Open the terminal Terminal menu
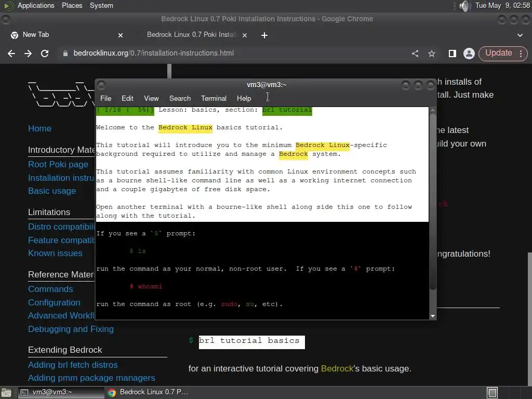This screenshot has height=399, width=532. (214, 98)
